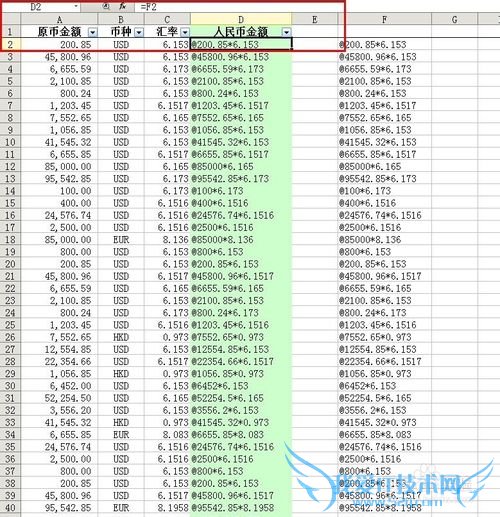Select column A header

[59, 19]
